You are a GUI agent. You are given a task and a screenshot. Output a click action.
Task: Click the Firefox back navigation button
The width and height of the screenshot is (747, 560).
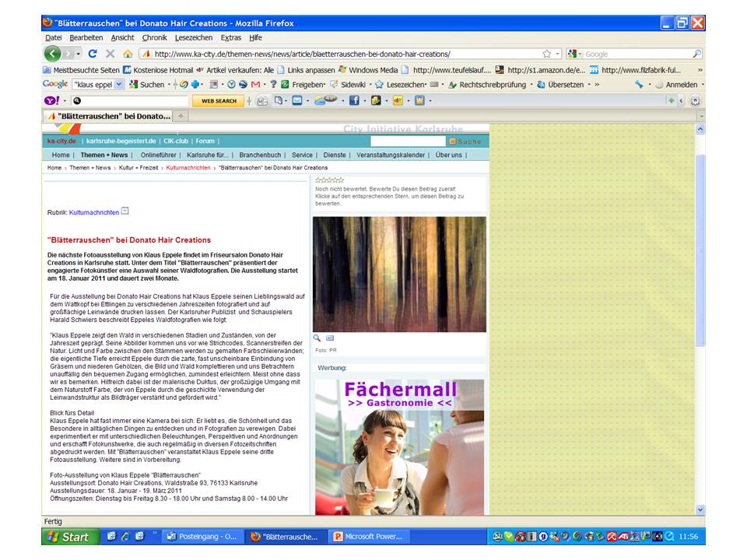tap(52, 54)
